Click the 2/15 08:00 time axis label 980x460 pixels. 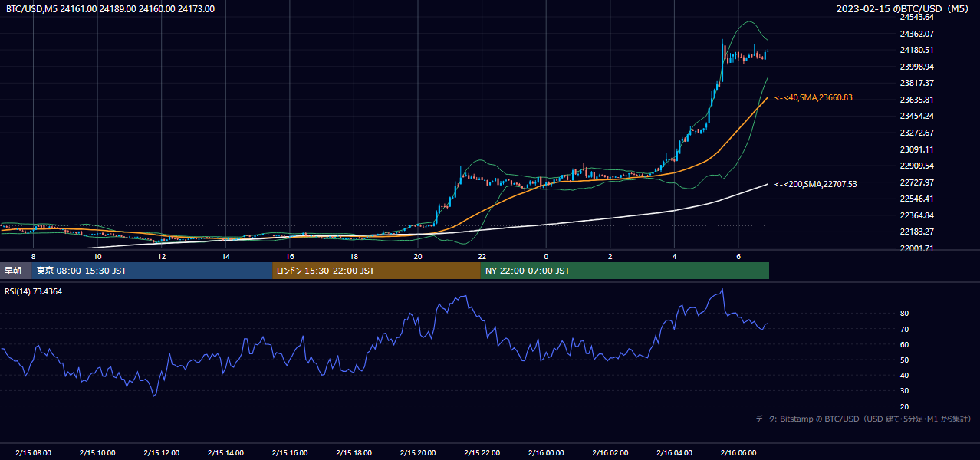(33, 453)
